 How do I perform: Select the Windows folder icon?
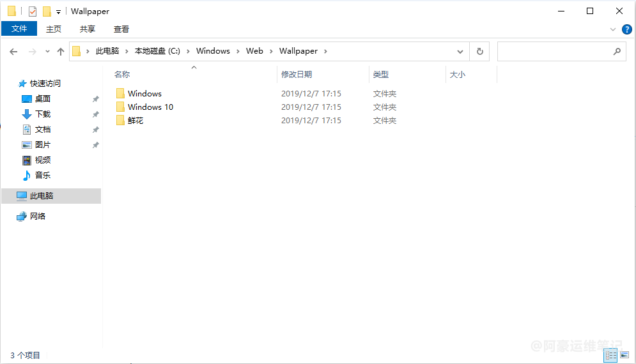tap(120, 93)
